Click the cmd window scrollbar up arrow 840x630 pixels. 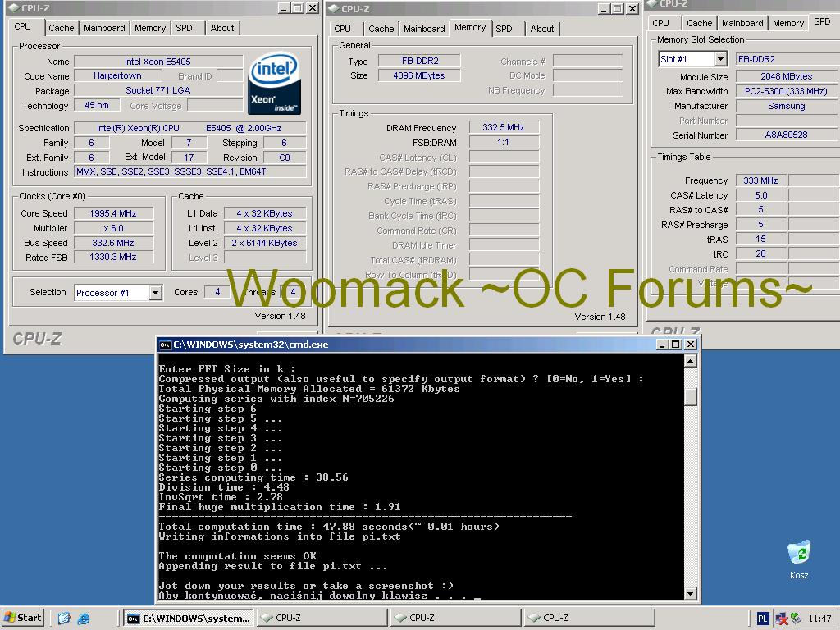point(691,361)
